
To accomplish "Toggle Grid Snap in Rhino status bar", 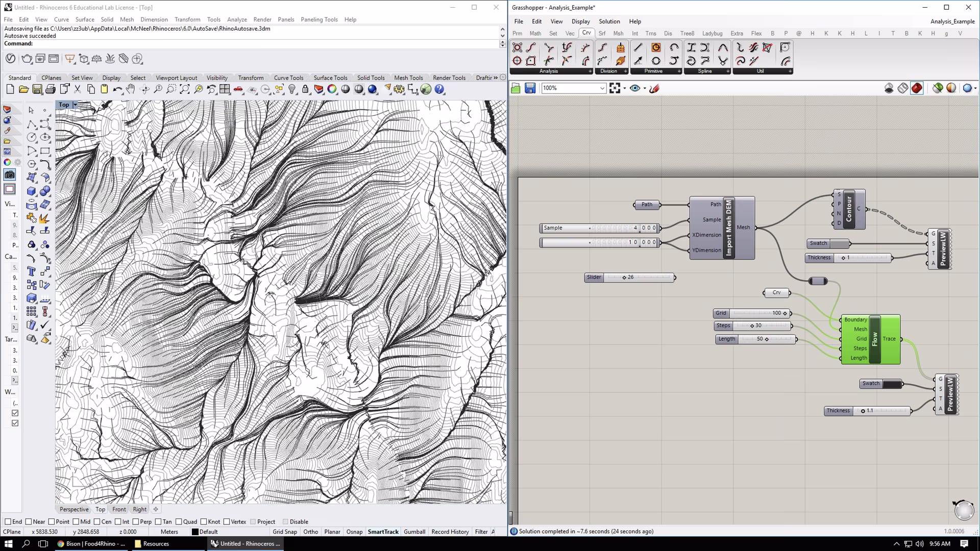I will click(x=285, y=532).
